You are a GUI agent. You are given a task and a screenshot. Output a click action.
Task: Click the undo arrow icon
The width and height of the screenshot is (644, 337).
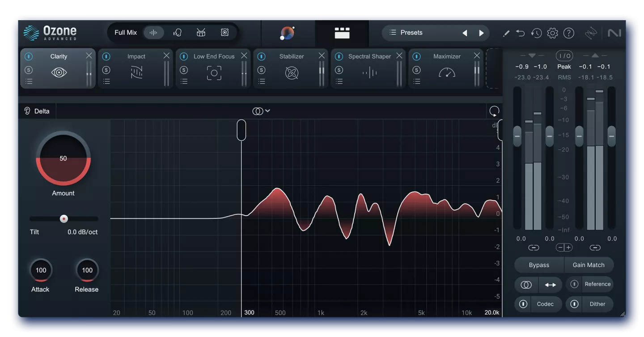[x=520, y=33]
